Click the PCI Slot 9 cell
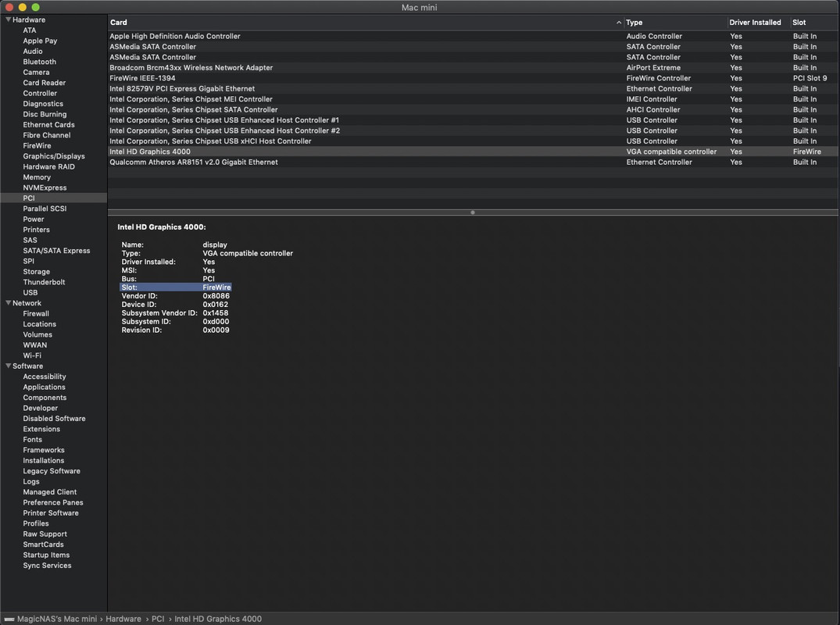This screenshot has height=625, width=840. [810, 78]
